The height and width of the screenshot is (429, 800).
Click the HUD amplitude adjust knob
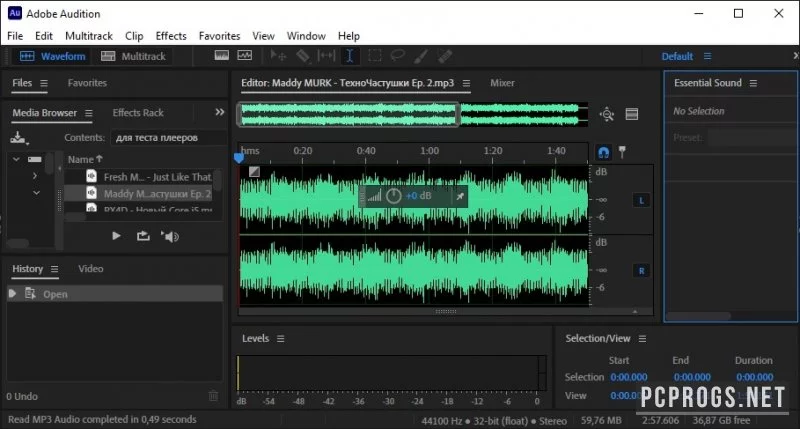pyautogui.click(x=393, y=196)
